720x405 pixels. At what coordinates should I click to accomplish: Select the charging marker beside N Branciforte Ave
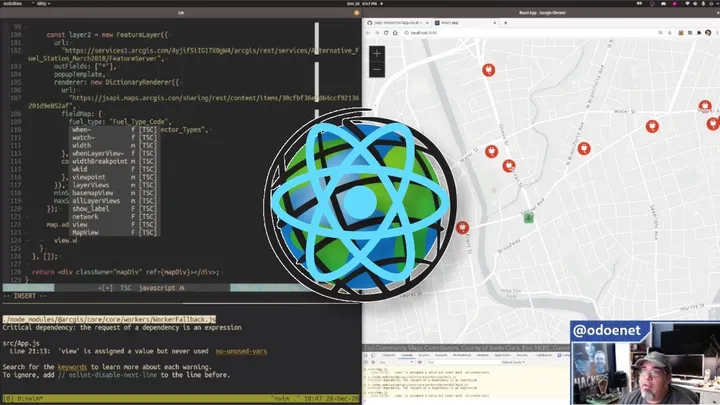pyautogui.click(x=584, y=148)
